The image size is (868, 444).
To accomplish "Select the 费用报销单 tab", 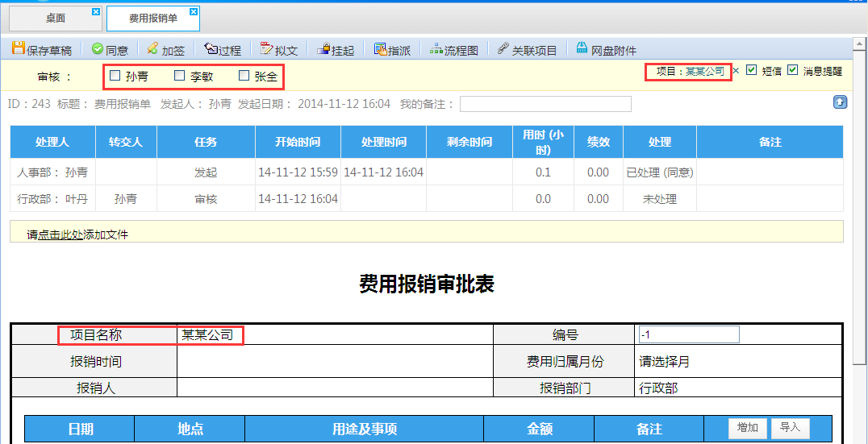I will [152, 19].
